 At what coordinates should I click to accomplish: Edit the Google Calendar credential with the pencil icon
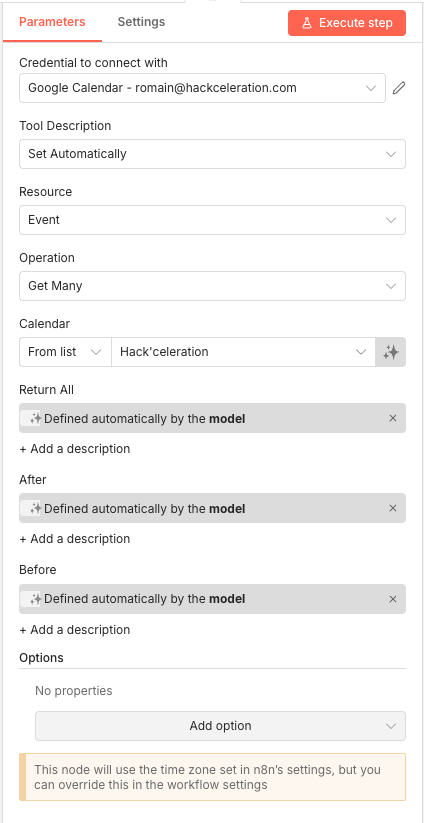coord(399,88)
